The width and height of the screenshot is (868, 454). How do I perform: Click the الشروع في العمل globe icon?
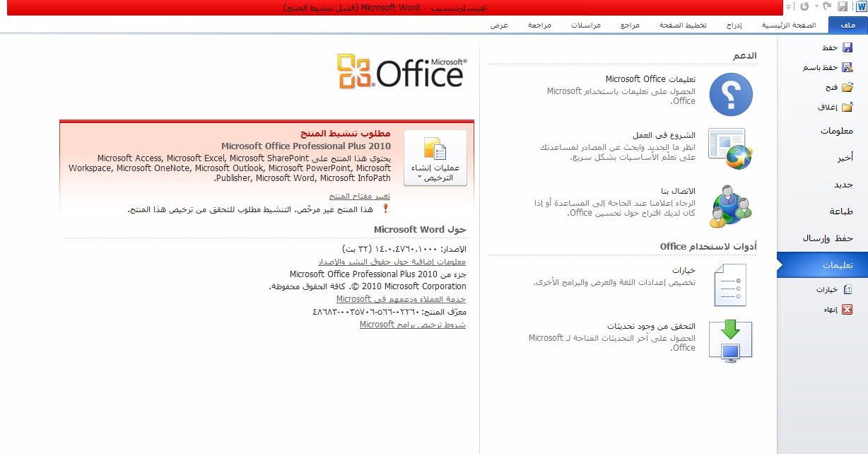tap(731, 149)
